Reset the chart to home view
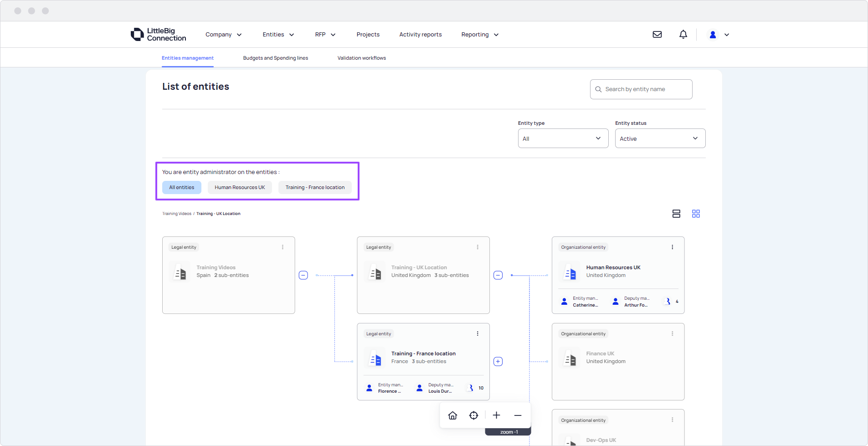Viewport: 868px width, 446px height. [452, 415]
